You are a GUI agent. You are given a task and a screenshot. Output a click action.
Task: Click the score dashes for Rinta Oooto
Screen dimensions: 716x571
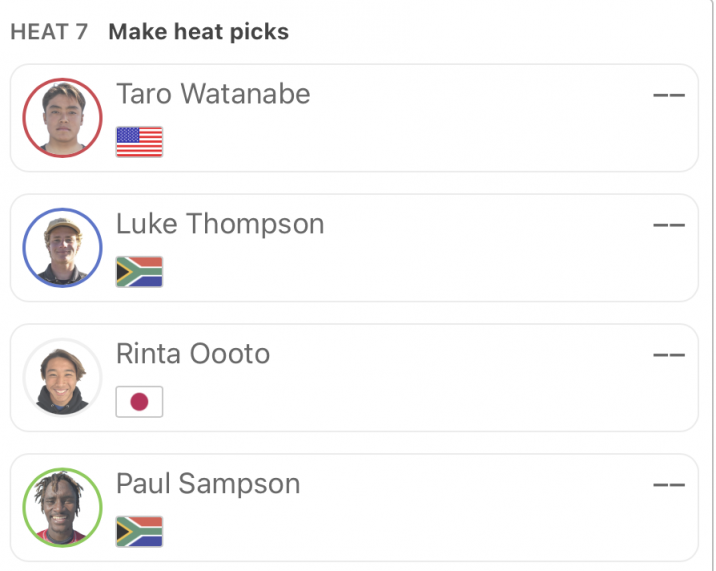click(x=669, y=354)
